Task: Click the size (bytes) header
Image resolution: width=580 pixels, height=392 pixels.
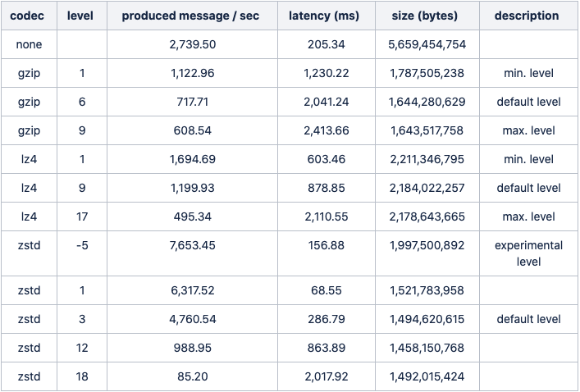Action: (x=425, y=16)
